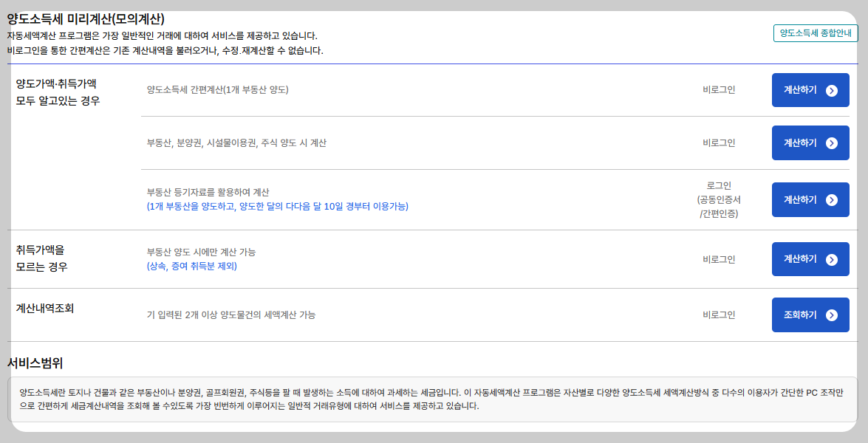
Task: Open 양도소득세 종합안내
Action: point(816,32)
